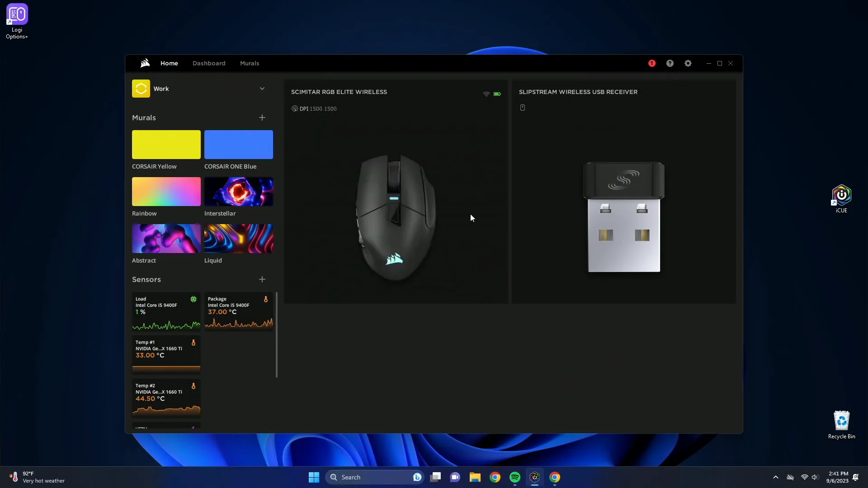Open the Recycle Bin desktop icon

841,425
